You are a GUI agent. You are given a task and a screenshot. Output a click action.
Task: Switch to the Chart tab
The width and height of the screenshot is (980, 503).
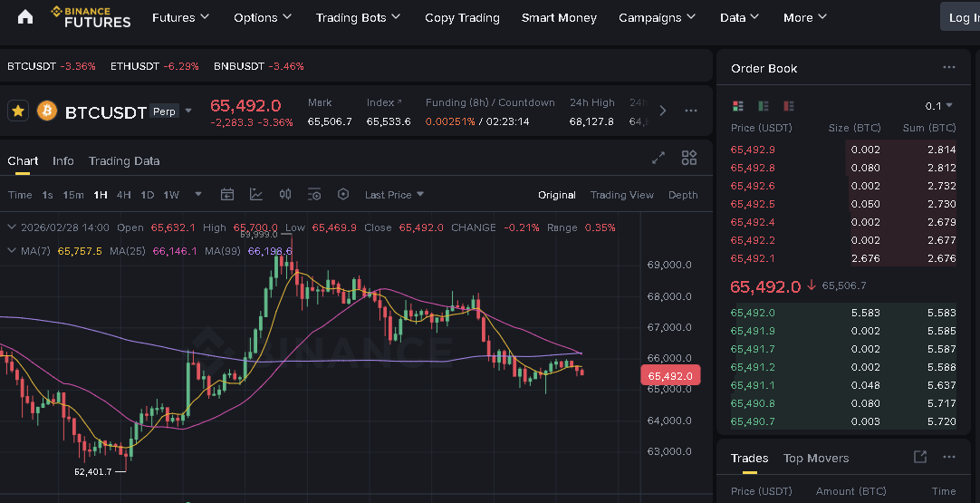[x=23, y=160]
